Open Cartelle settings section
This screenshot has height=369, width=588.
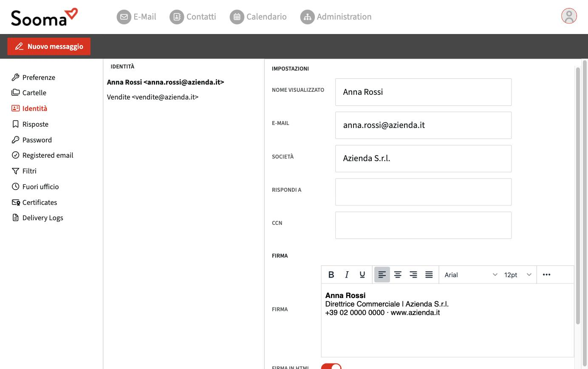point(29,93)
